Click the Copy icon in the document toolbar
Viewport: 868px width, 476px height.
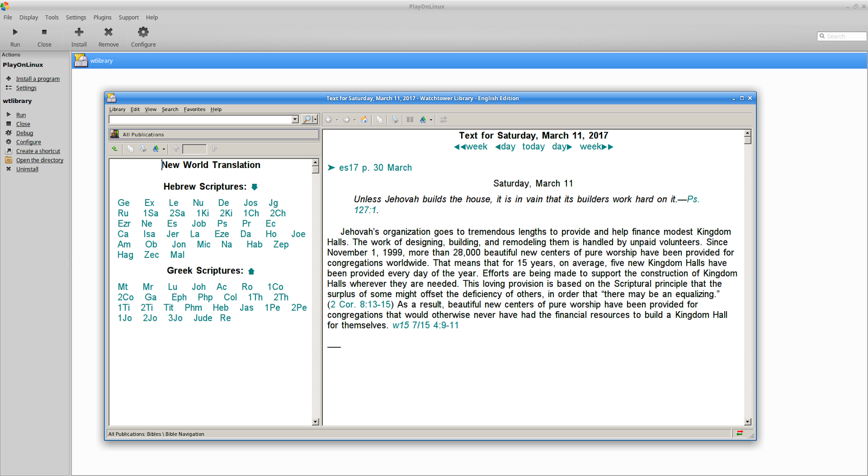click(380, 120)
